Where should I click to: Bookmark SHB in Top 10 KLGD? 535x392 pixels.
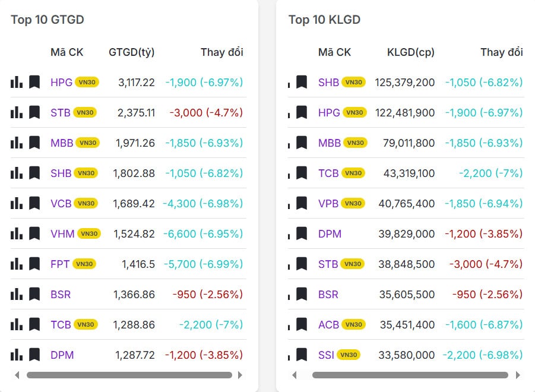302,82
